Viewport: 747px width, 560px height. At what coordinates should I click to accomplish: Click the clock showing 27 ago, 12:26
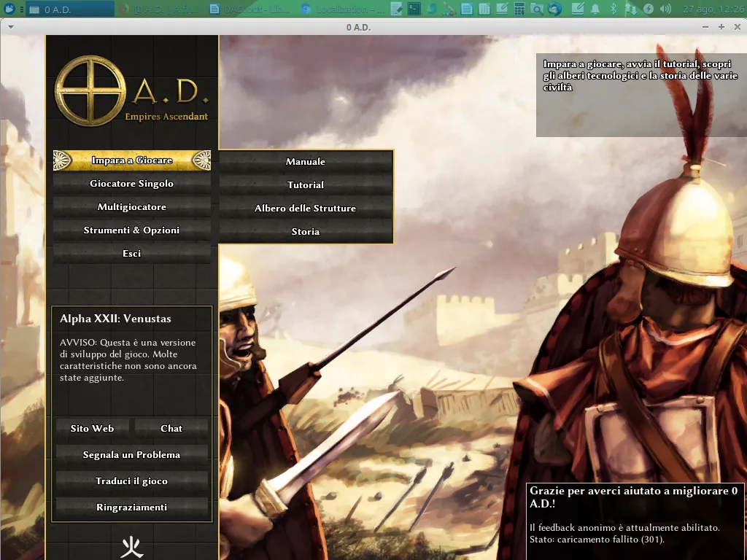(x=713, y=9)
